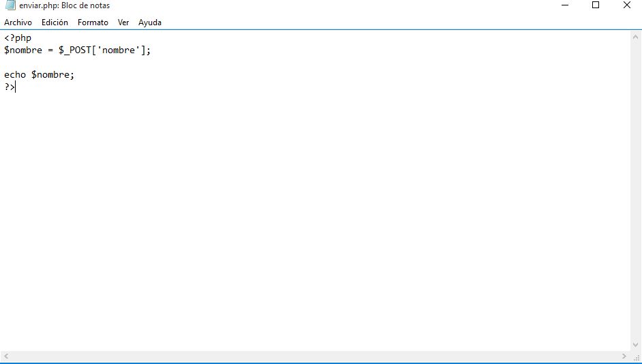Place cursor on the <?php opening tag
This screenshot has height=364, width=642.
(18, 38)
